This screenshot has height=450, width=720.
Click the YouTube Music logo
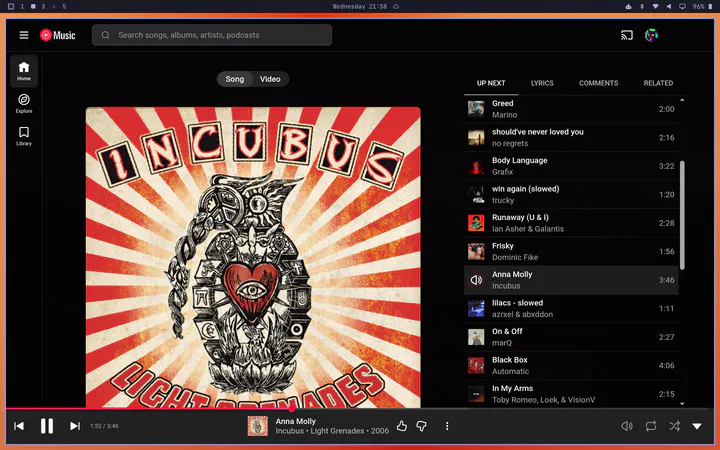tap(57, 35)
